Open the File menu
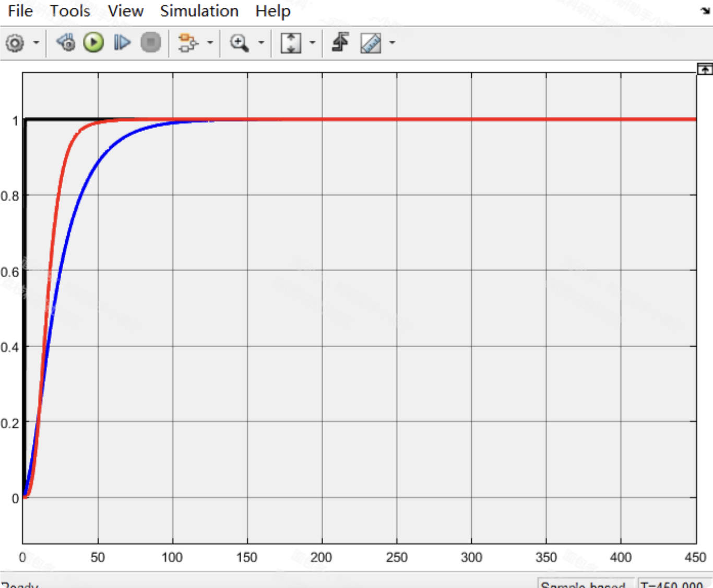 coord(20,11)
